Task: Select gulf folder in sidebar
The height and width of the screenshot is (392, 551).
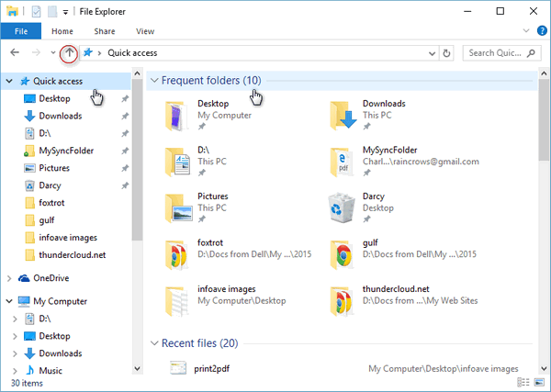Action: pyautogui.click(x=47, y=220)
